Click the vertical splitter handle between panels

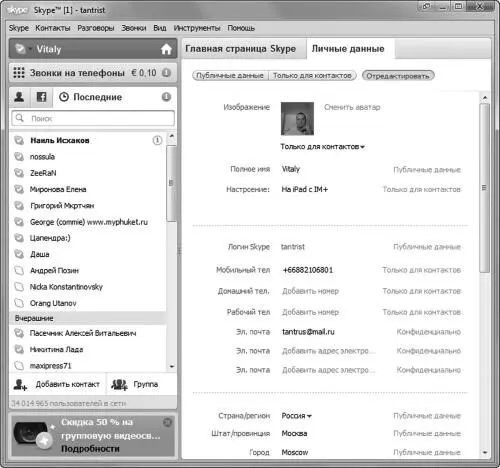pos(179,251)
